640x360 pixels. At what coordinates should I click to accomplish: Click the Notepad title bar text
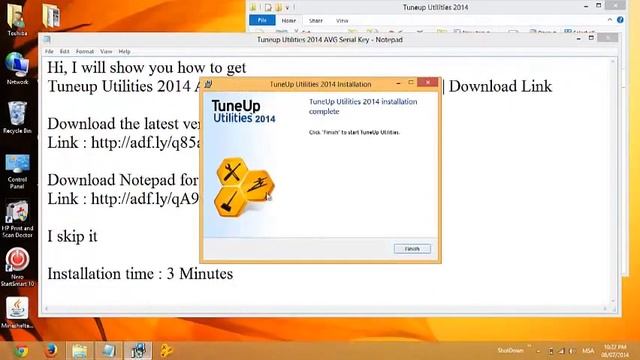click(x=330, y=40)
